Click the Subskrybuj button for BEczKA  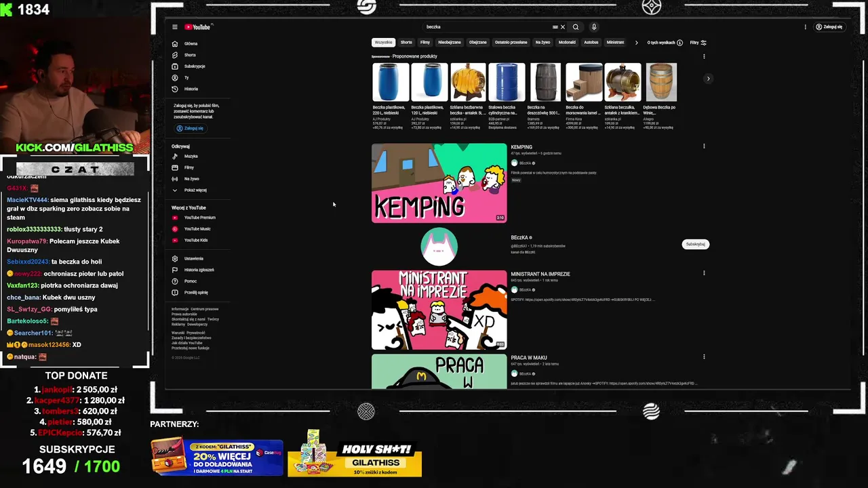coord(696,244)
